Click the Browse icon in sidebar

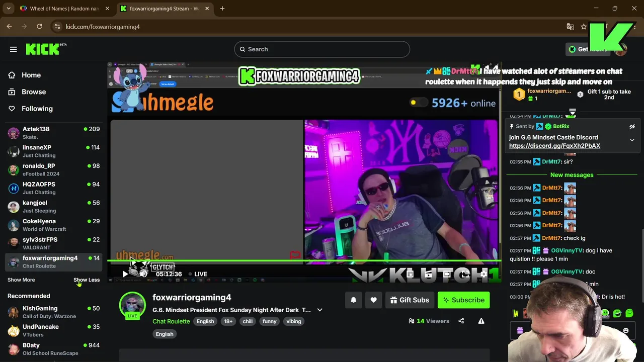click(x=12, y=92)
